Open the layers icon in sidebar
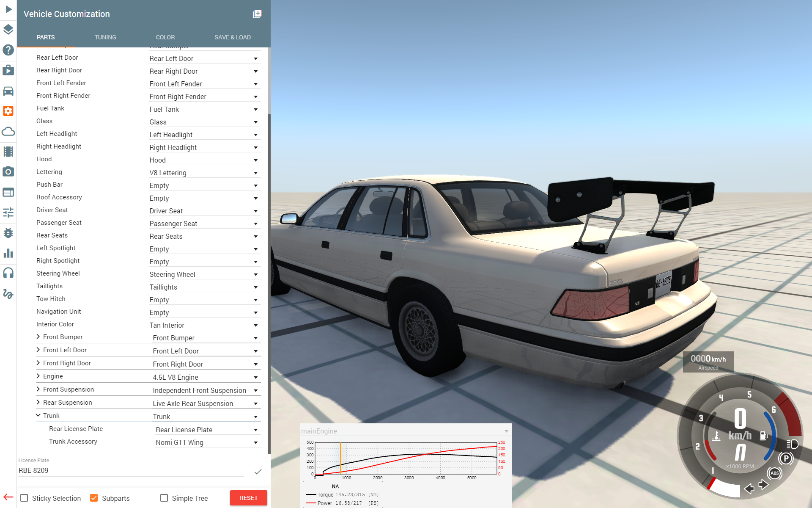 8,29
